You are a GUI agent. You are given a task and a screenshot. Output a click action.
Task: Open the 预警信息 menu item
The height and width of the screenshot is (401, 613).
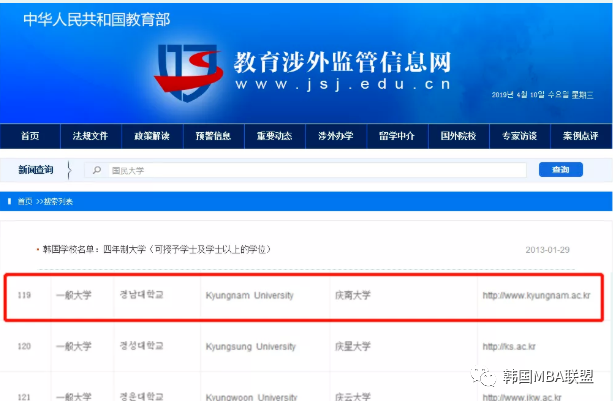click(x=213, y=136)
